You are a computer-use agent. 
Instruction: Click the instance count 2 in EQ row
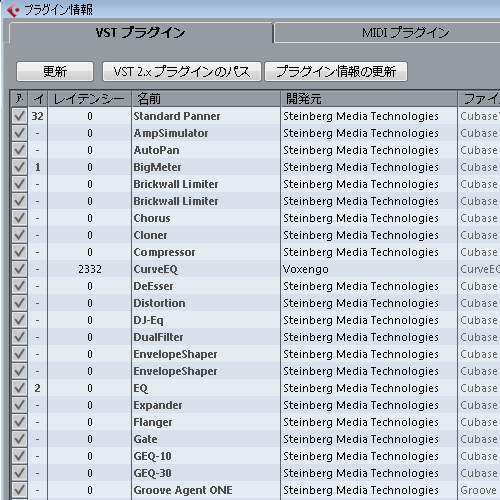click(37, 388)
